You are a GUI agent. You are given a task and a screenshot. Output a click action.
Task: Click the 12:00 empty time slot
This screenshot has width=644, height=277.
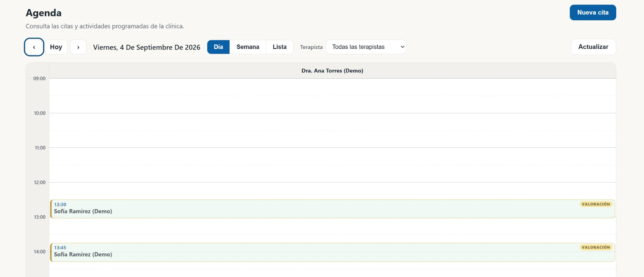332,191
